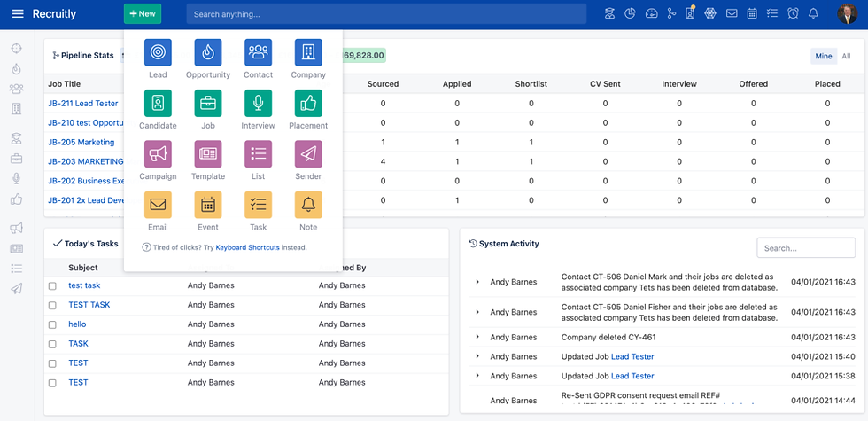Screen dimensions: 868x421
Task: Open the notifications bell in header
Action: (813, 14)
